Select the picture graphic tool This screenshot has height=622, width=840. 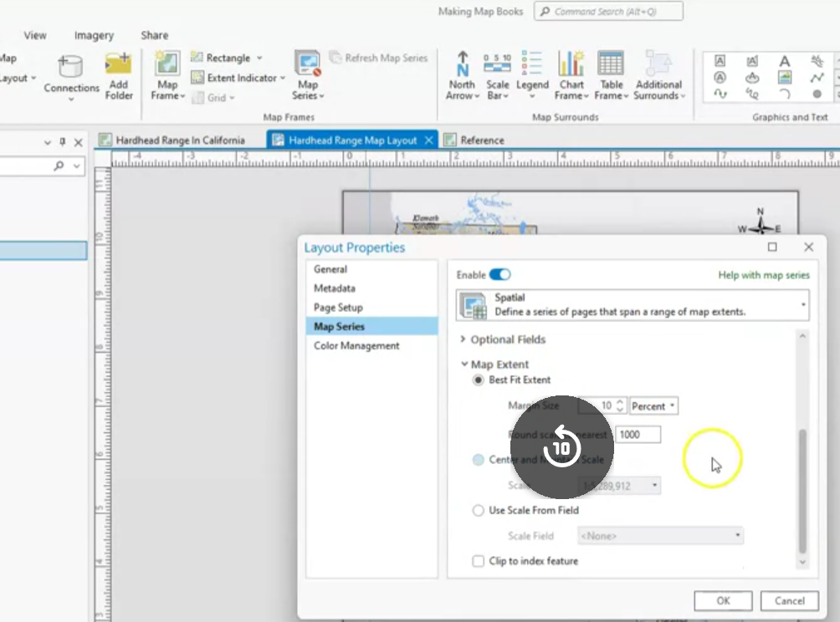point(784,78)
